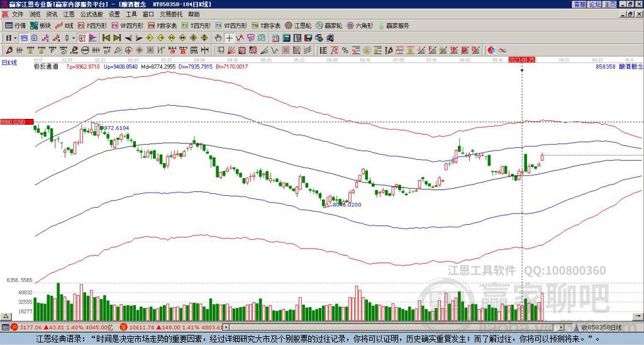Click the 极反通道 indicator name
The width and height of the screenshot is (644, 345).
click(x=46, y=66)
